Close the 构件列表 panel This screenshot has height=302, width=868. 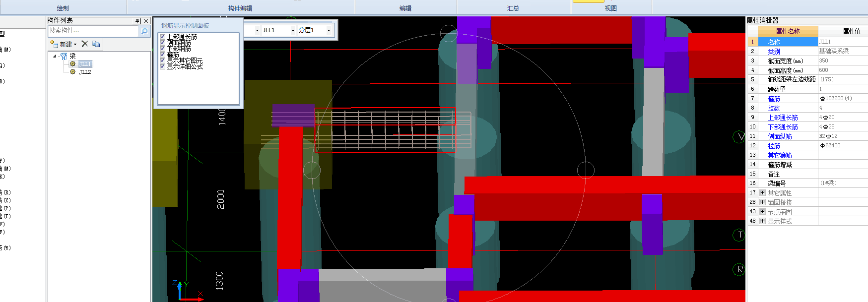tap(146, 21)
